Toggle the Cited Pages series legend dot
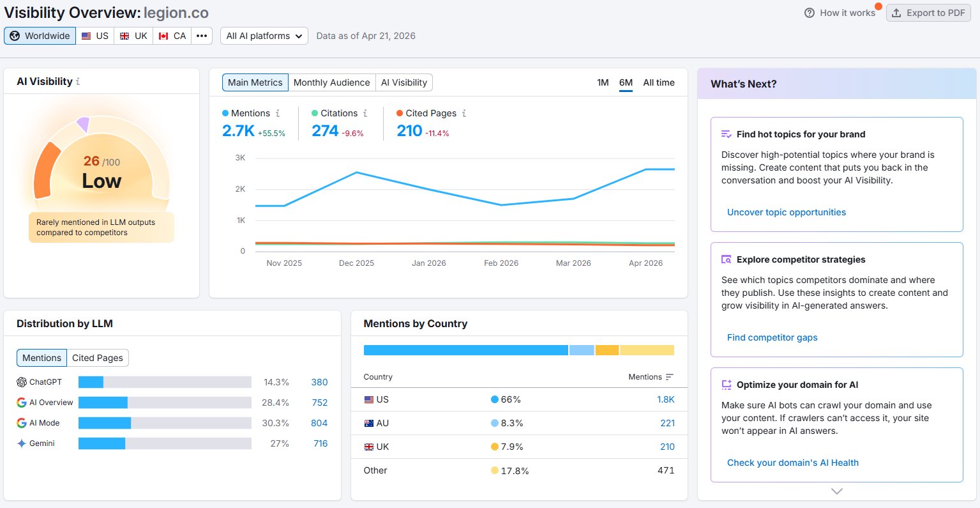Image resolution: width=980 pixels, height=508 pixels. tap(400, 113)
